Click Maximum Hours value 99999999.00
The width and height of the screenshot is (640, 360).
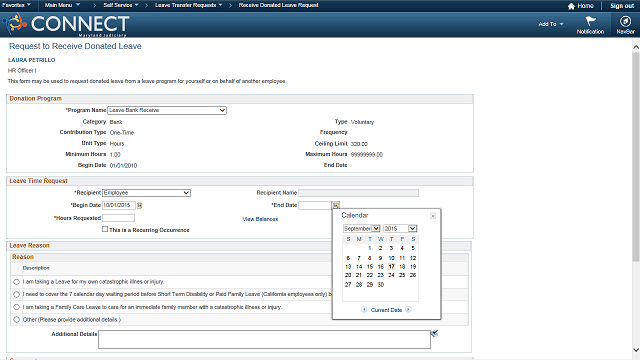click(x=367, y=155)
